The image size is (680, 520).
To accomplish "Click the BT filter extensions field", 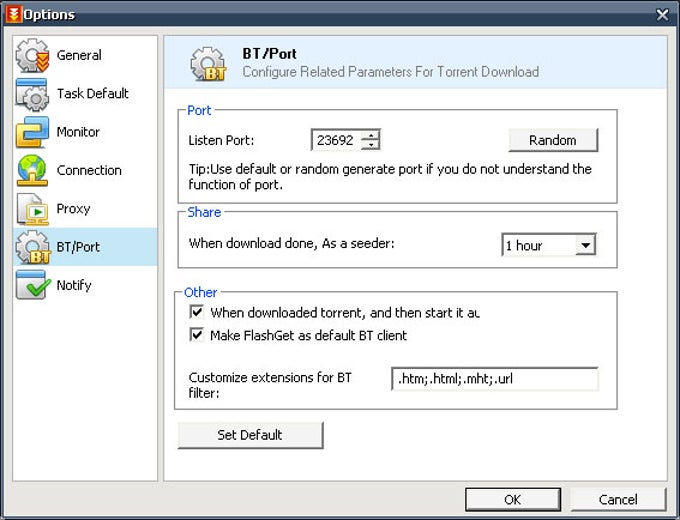I will pyautogui.click(x=495, y=379).
